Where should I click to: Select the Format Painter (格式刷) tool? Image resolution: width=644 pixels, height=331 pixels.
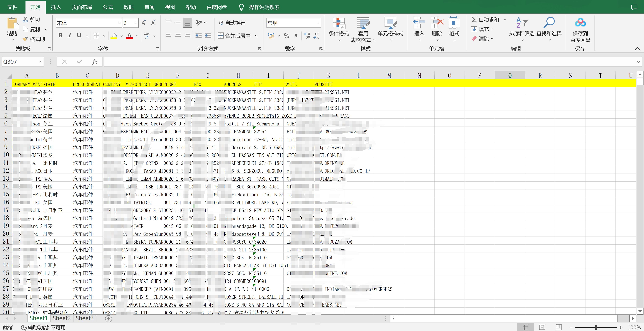pos(34,39)
